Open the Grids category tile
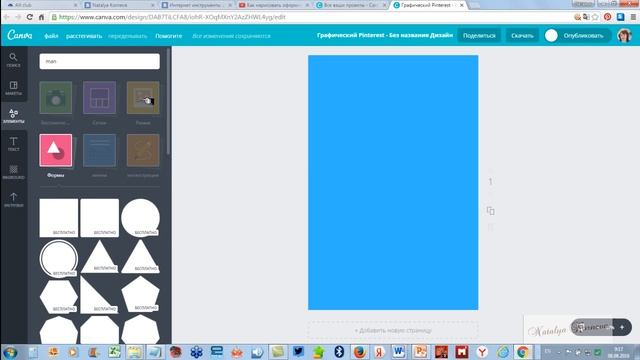Screen dimensions: 640x360 pyautogui.click(x=100, y=98)
